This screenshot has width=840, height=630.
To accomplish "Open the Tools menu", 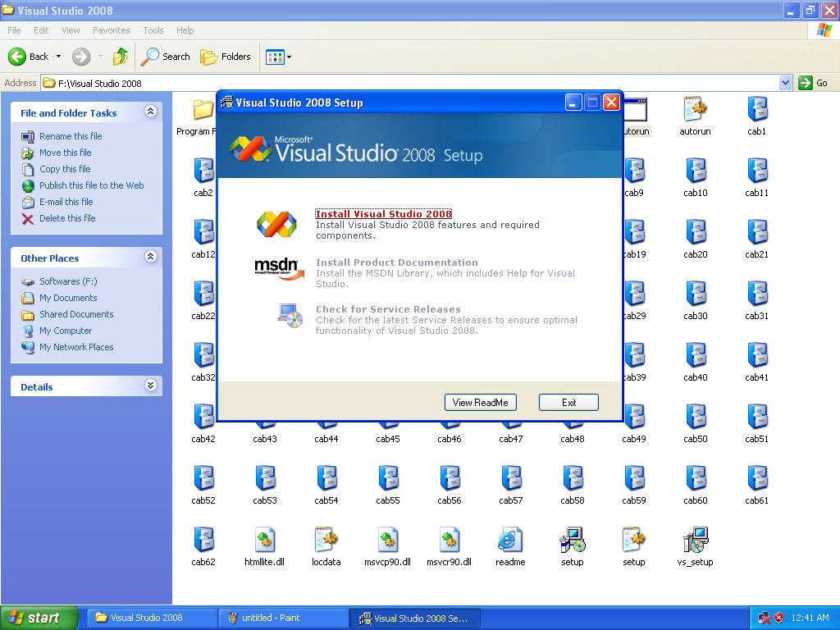I will point(153,30).
